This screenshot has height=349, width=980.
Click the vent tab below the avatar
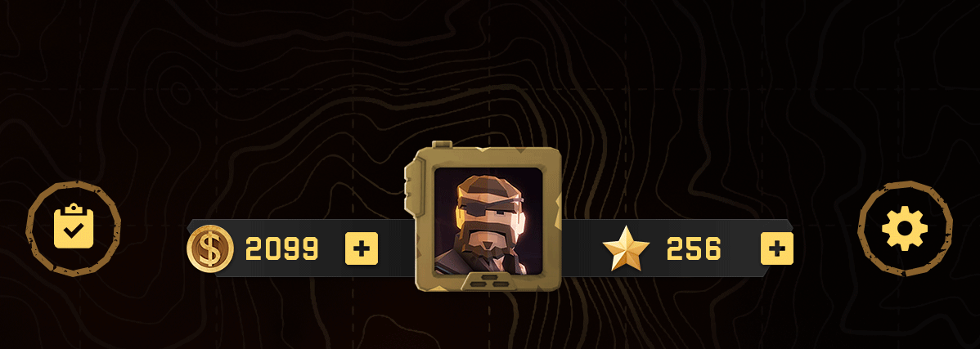(489, 281)
